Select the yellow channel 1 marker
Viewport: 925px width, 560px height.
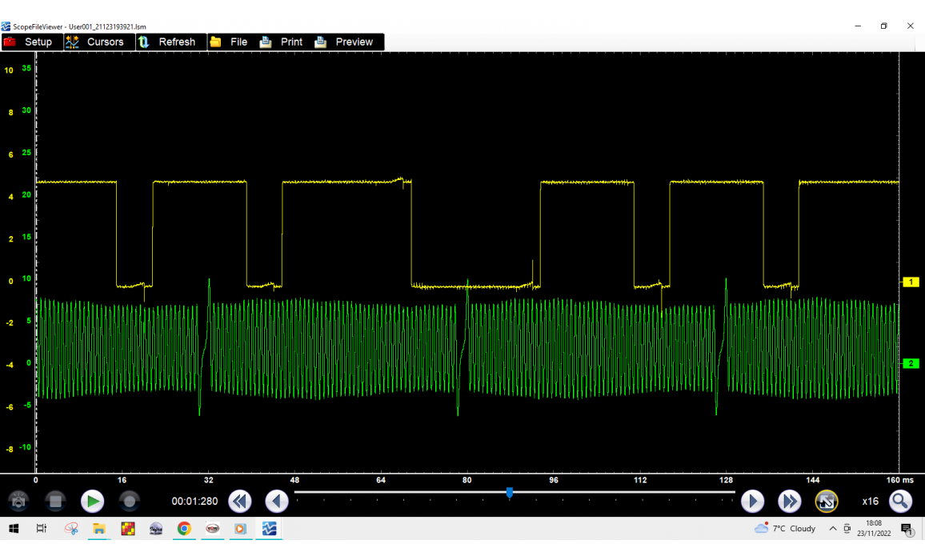pos(911,282)
